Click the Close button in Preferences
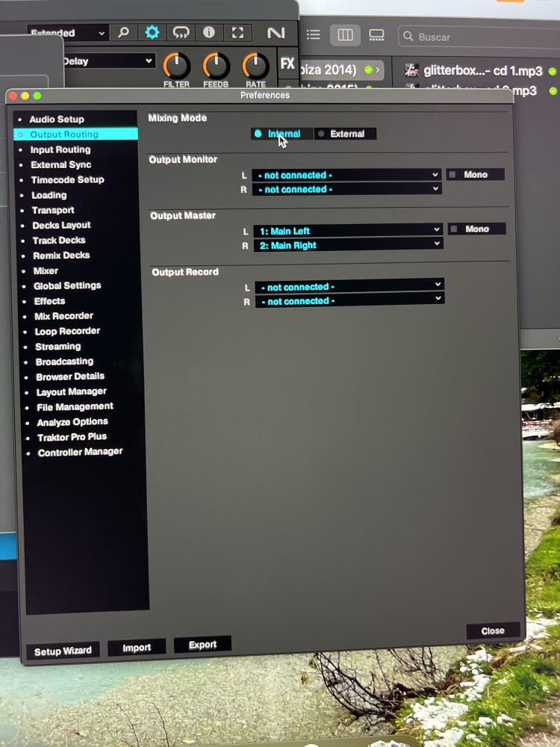Viewport: 560px width, 747px height. 492,630
